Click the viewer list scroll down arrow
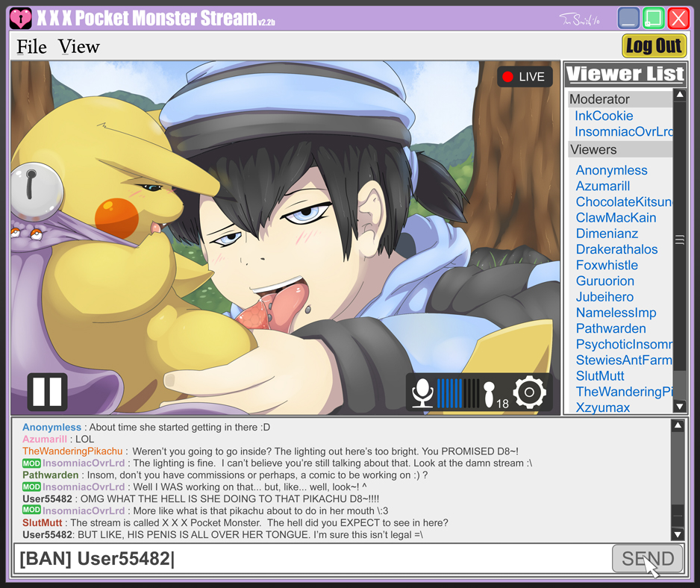Viewport: 700px width, 588px height. pos(679,406)
